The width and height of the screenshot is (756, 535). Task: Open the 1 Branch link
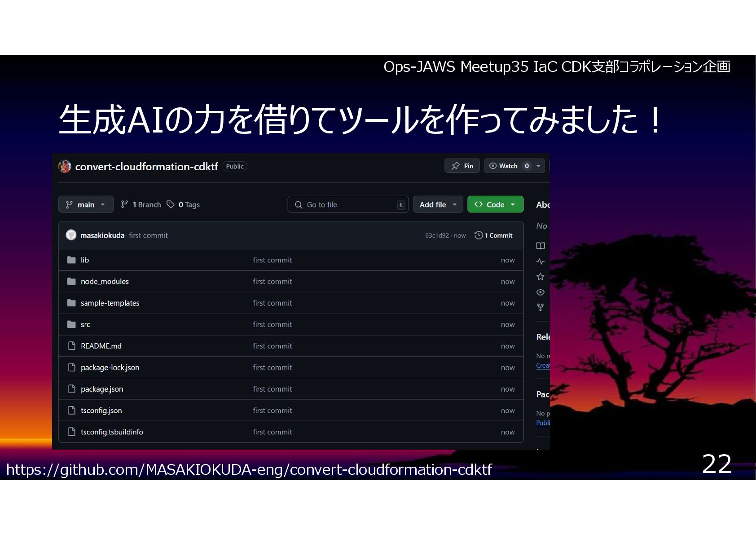pyautogui.click(x=141, y=204)
